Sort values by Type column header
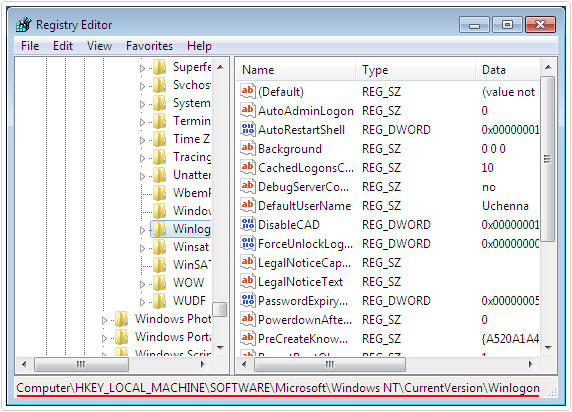 [416, 70]
